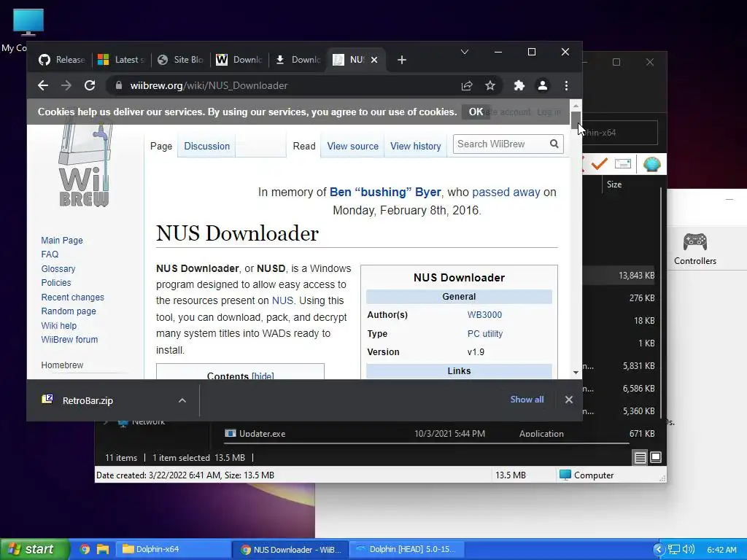Click the WiiBrew search magnifier icon
The width and height of the screenshot is (747, 560).
pyautogui.click(x=554, y=144)
